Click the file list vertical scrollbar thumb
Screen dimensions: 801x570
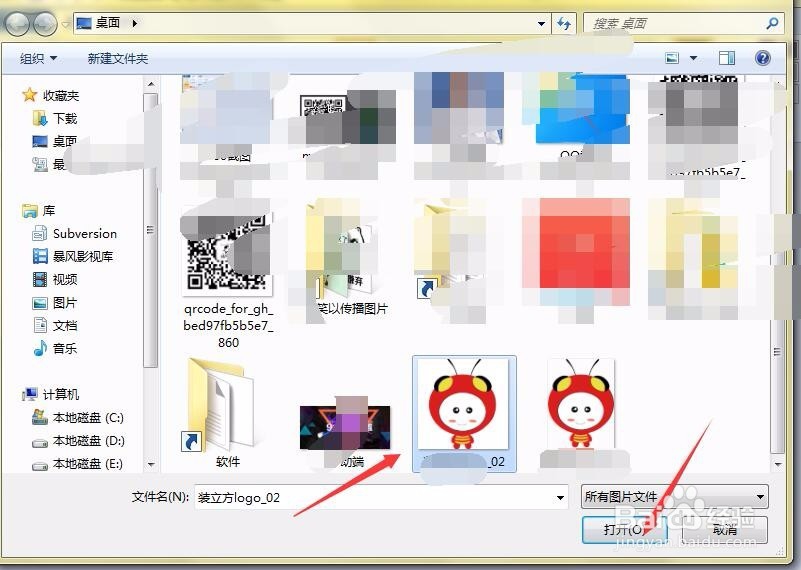coord(778,352)
